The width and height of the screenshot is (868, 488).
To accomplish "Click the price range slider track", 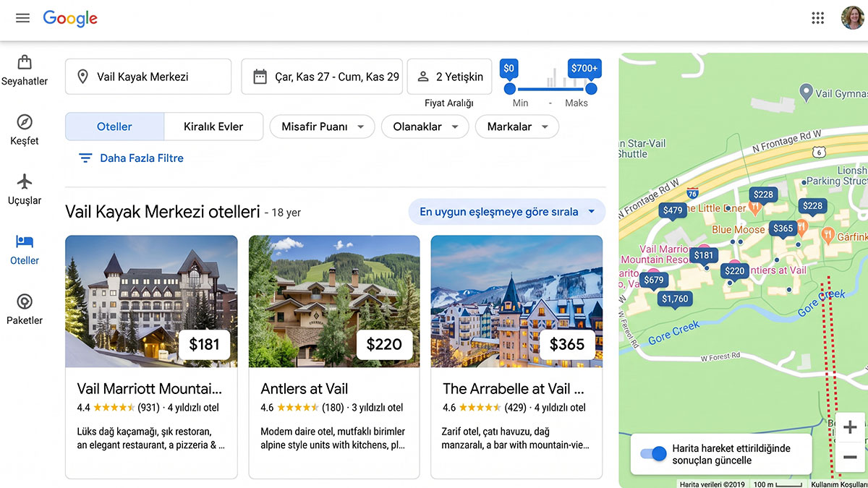I will 550,88.
